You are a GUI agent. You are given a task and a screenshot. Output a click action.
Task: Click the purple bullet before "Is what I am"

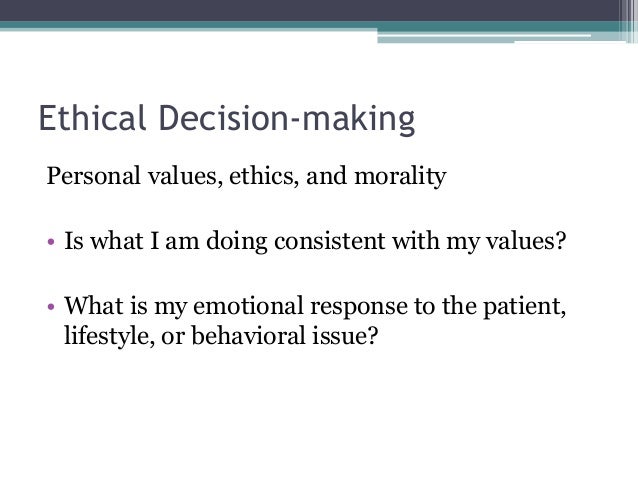(51, 242)
